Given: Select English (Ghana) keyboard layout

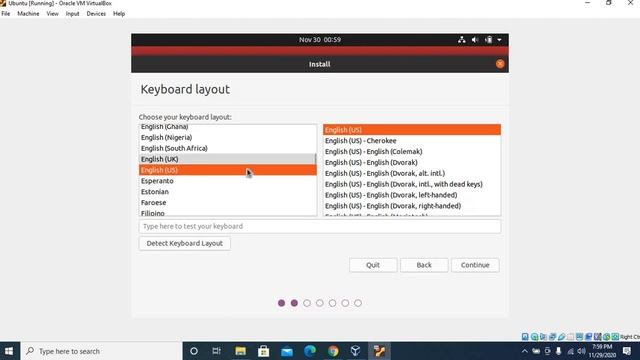Looking at the screenshot, I should (x=227, y=127).
